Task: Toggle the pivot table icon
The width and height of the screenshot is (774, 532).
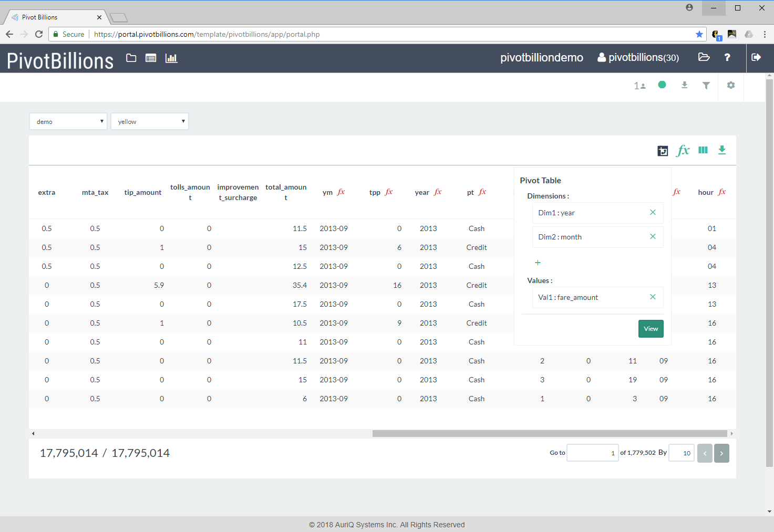Action: tap(663, 151)
